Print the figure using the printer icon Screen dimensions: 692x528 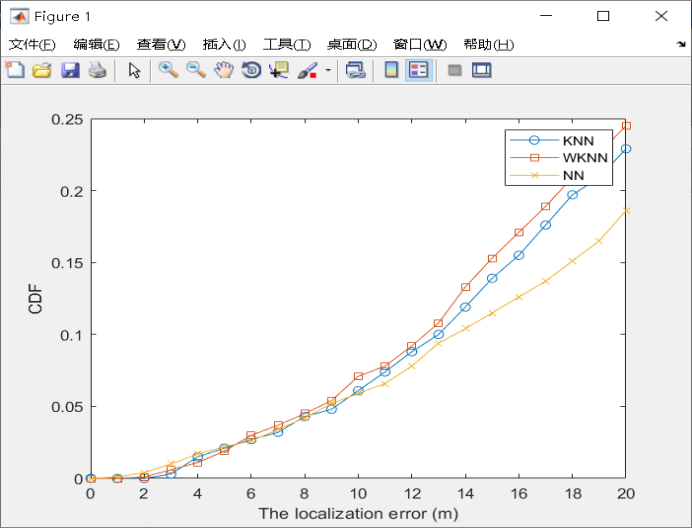pos(98,70)
